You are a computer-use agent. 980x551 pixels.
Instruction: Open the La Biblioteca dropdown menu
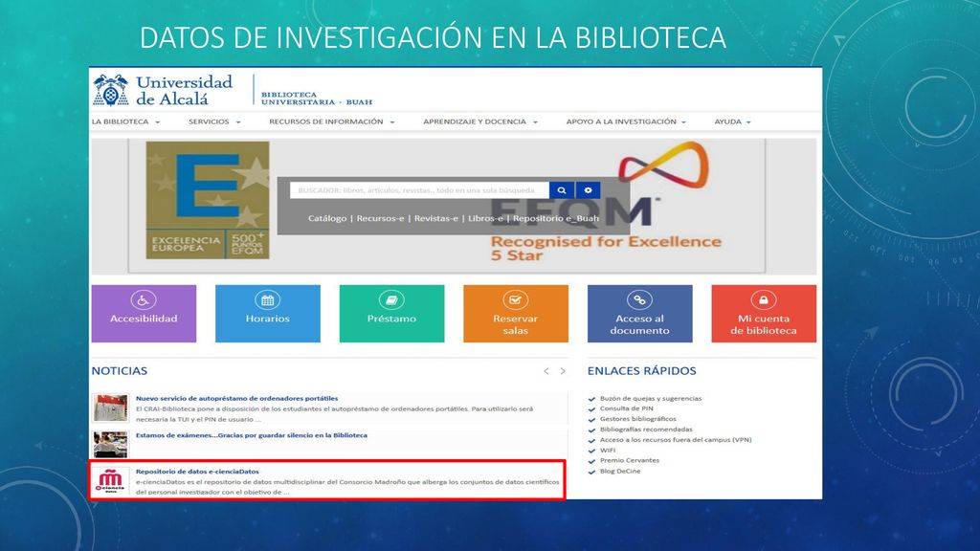click(x=125, y=121)
